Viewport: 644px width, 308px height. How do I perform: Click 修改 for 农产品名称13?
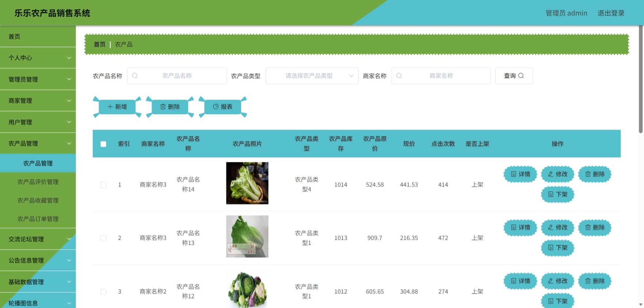click(x=557, y=227)
